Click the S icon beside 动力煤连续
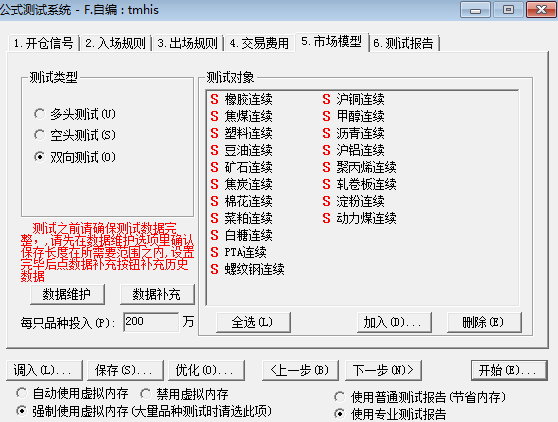 pyautogui.click(x=327, y=218)
